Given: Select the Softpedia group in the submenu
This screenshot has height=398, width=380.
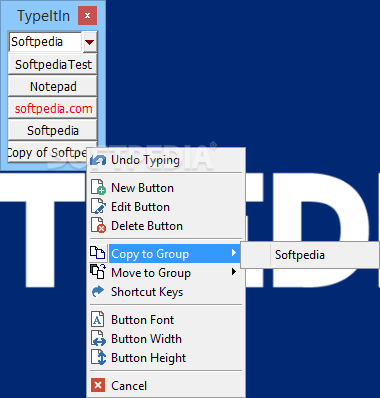Looking at the screenshot, I should coord(310,255).
